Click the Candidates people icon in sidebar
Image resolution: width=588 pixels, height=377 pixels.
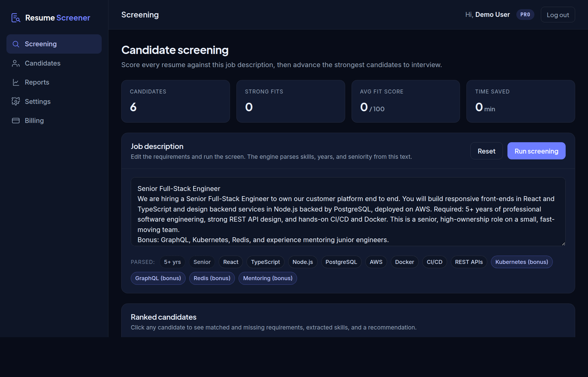(x=16, y=63)
